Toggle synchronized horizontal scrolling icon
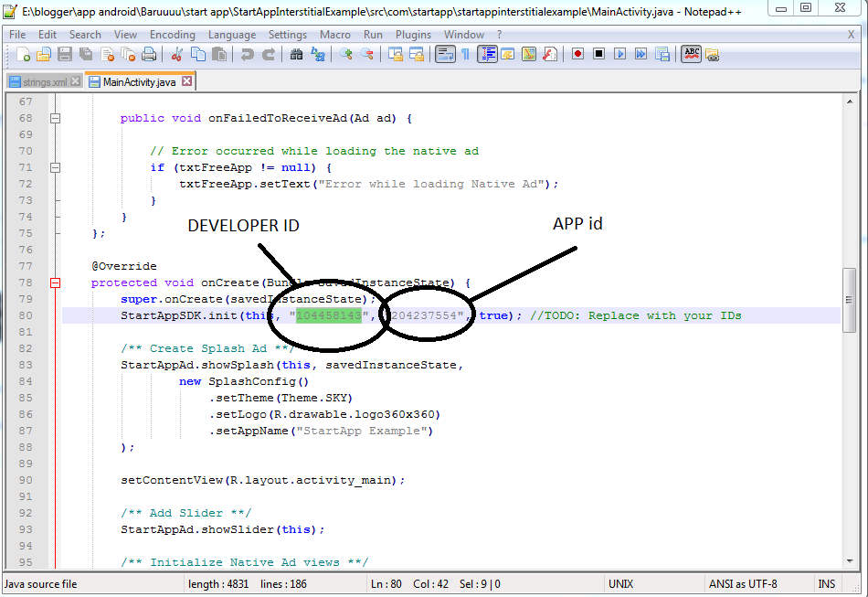Viewport: 868px width, 597px height. [x=417, y=54]
